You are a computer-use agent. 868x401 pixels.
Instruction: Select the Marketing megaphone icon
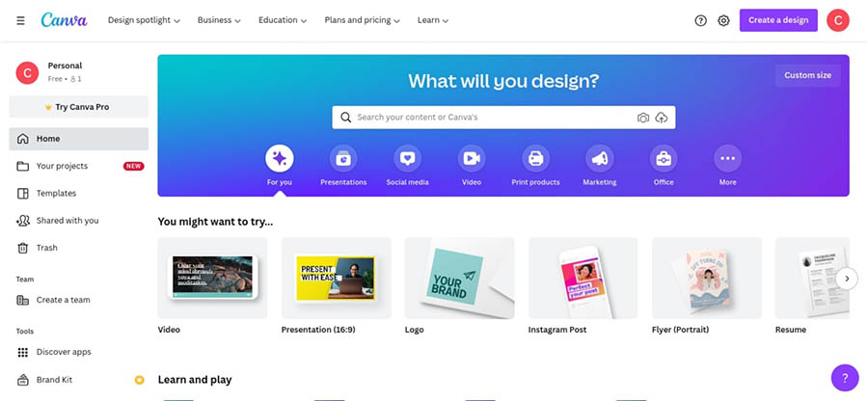[600, 159]
